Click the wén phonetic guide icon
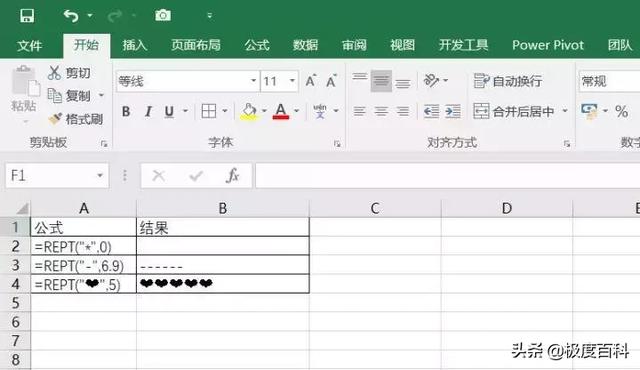Viewport: 640px width, 370px height. (320, 111)
